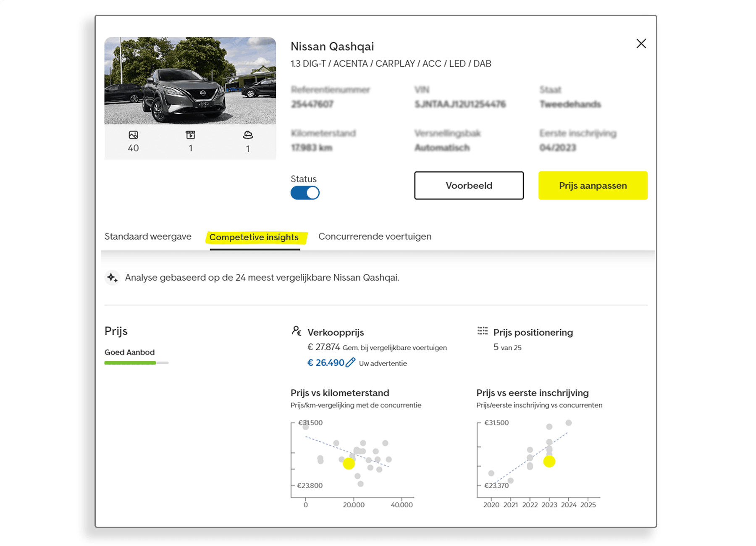Select yellow dot in Prijs vs kilometerstand chart

[x=349, y=463]
